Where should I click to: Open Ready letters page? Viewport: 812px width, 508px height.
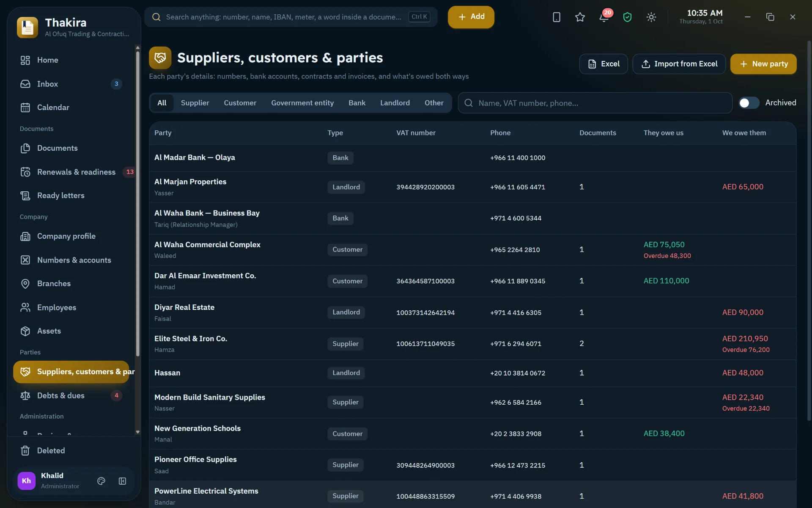click(71, 196)
